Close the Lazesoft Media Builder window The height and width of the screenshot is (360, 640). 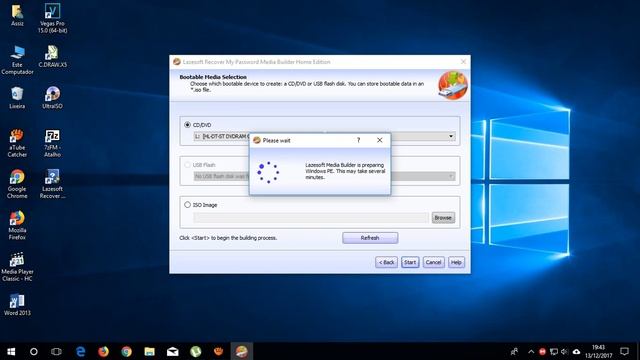(463, 62)
